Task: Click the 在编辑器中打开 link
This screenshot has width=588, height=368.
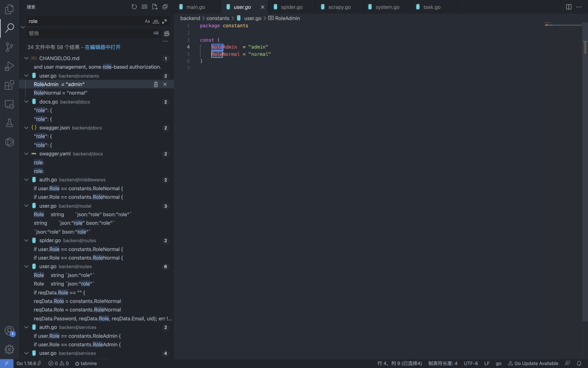Action: 103,47
